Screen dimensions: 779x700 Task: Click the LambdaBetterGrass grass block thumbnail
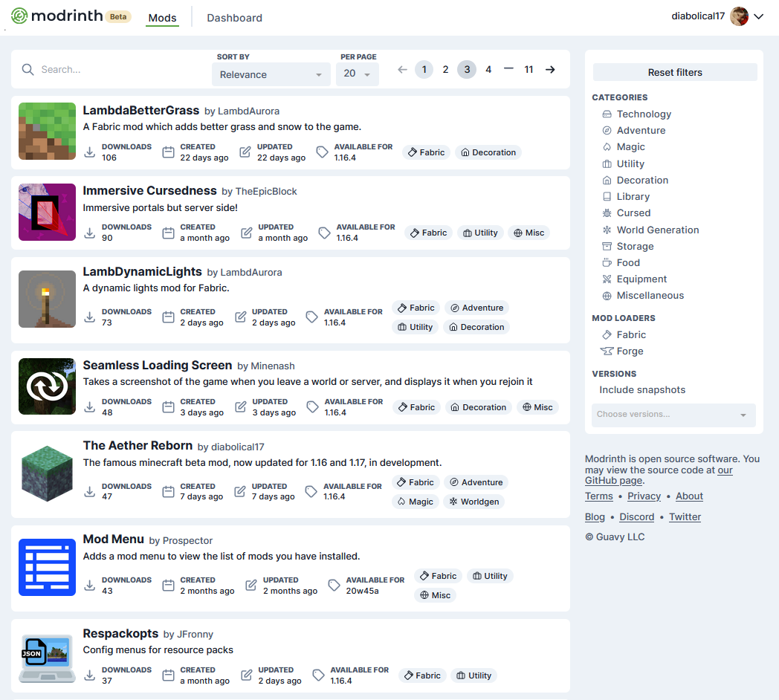(47, 132)
